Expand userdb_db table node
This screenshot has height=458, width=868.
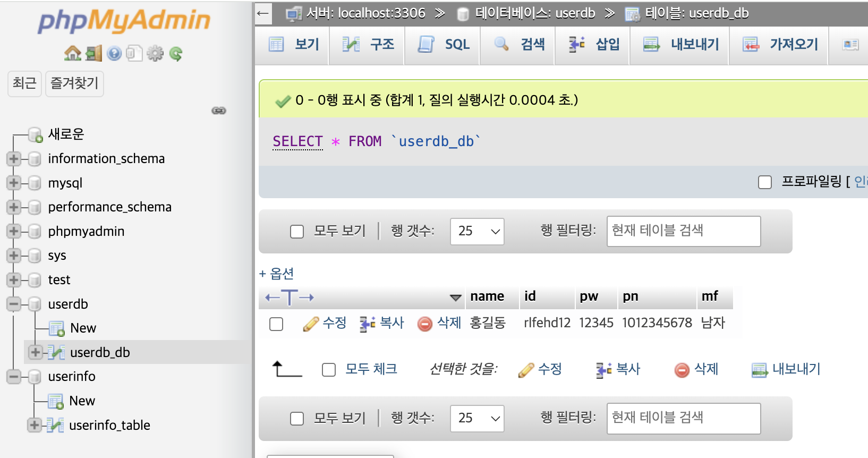click(x=35, y=352)
